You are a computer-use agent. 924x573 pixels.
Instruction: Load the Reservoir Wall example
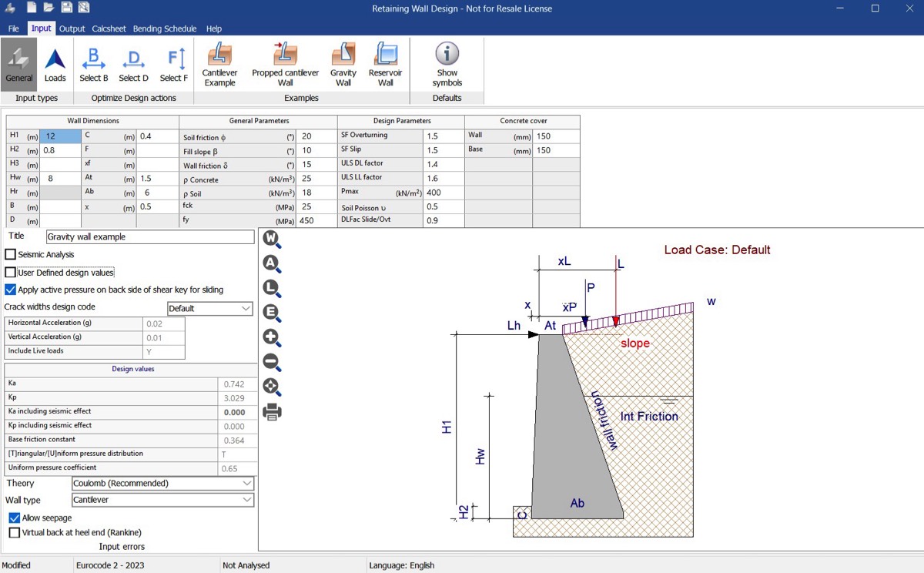(x=386, y=65)
